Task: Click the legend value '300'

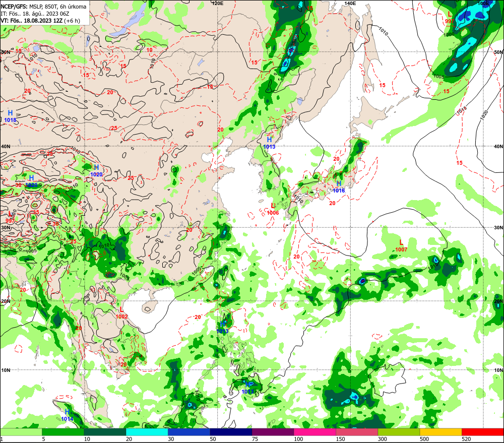Action: (x=383, y=439)
